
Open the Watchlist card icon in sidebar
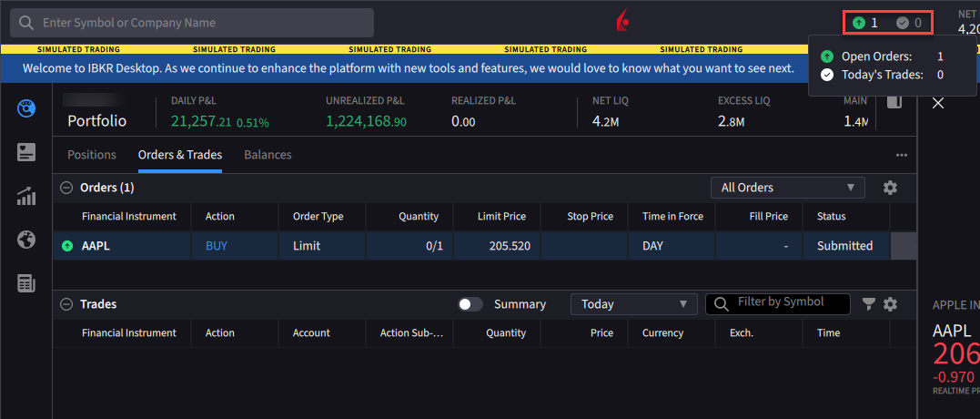click(26, 152)
